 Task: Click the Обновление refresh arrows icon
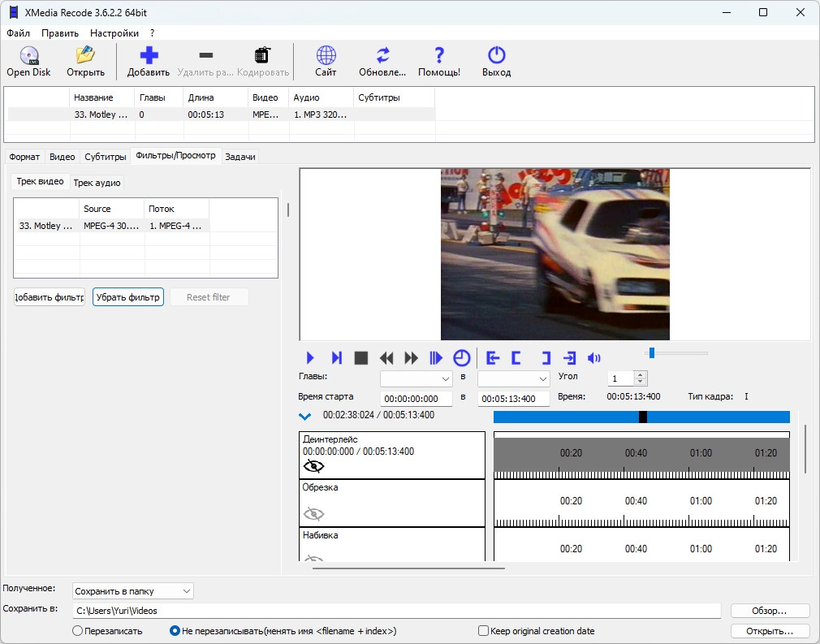pos(382,56)
